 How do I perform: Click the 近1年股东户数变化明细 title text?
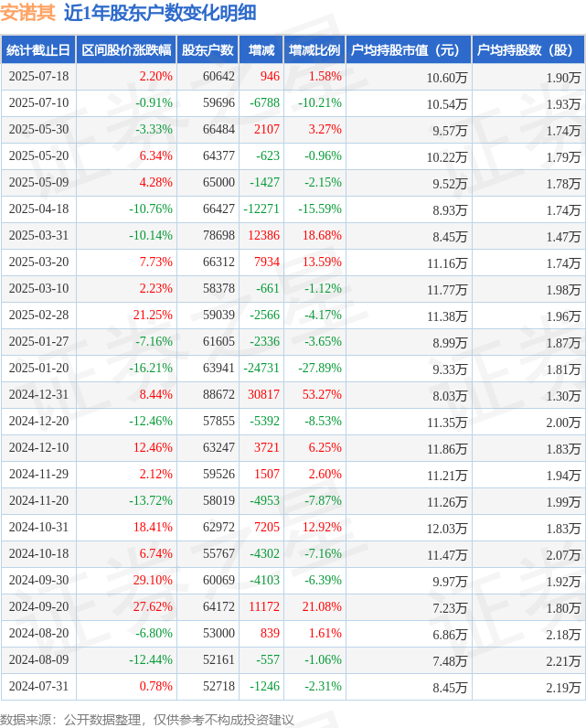[x=160, y=13]
